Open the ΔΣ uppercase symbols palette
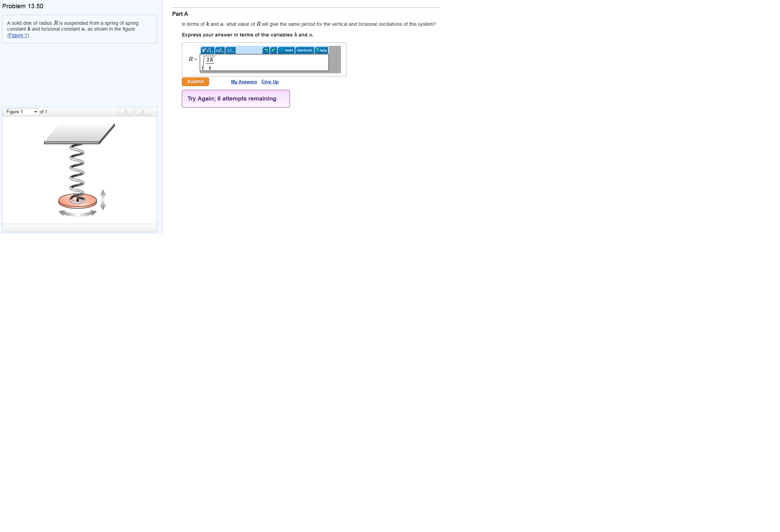The height and width of the screenshot is (532, 780). 230,50
